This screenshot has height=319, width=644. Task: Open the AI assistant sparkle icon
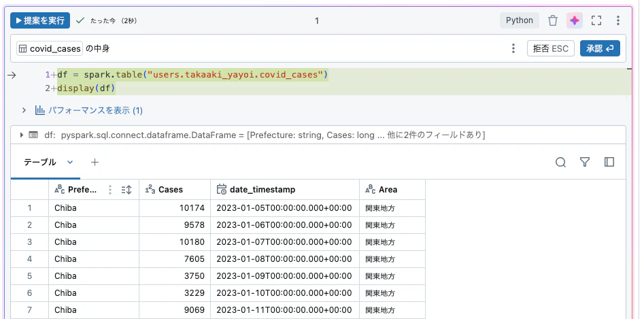[x=574, y=20]
